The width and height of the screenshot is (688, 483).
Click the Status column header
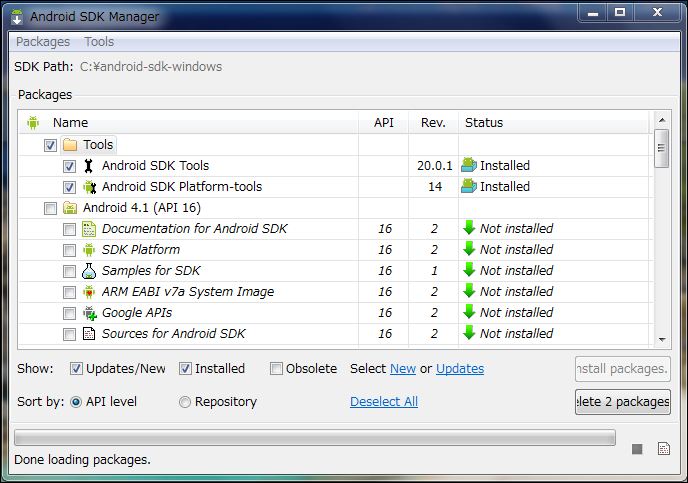pos(554,122)
